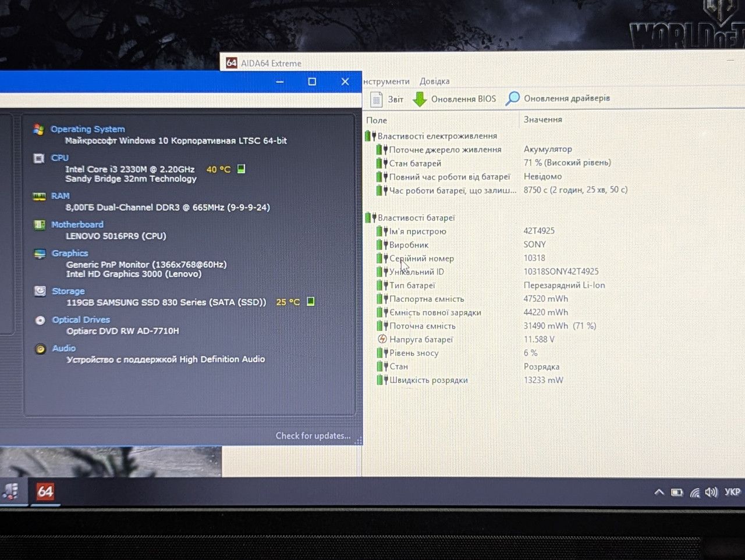Show hidden tray icons chevron
The height and width of the screenshot is (560, 745).
[659, 492]
